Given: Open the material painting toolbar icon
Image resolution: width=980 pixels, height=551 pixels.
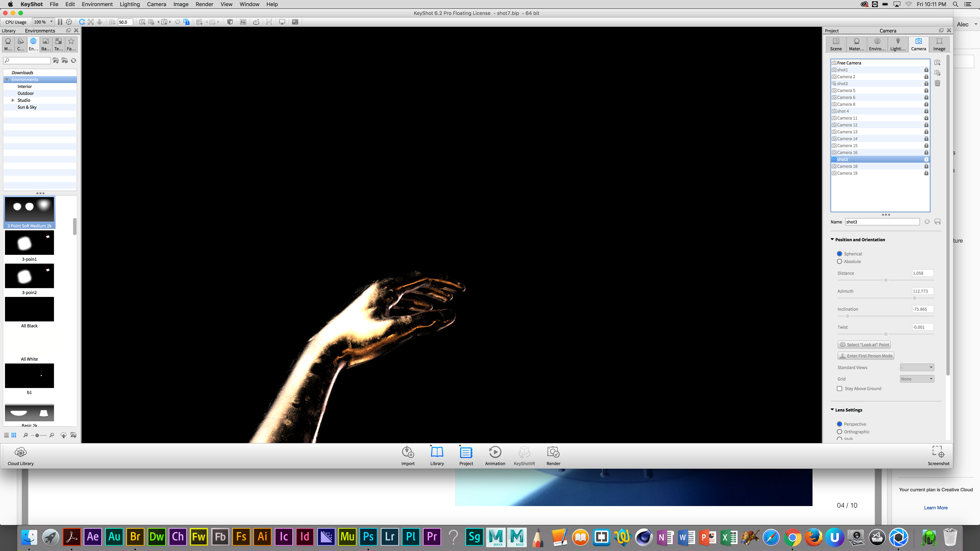Looking at the screenshot, I should 256,22.
